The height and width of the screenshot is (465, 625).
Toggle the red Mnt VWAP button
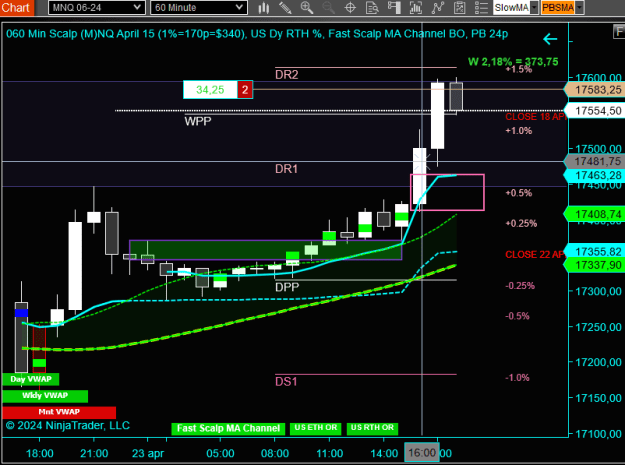click(59, 412)
